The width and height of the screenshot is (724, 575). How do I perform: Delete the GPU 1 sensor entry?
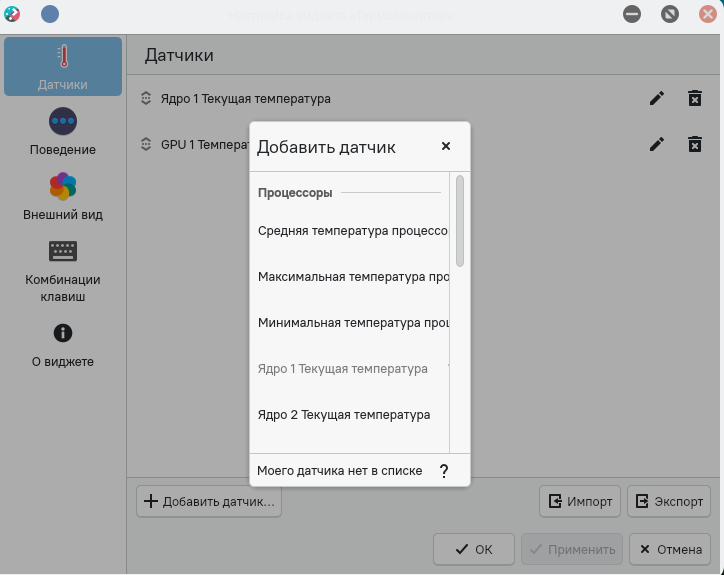[x=694, y=145]
